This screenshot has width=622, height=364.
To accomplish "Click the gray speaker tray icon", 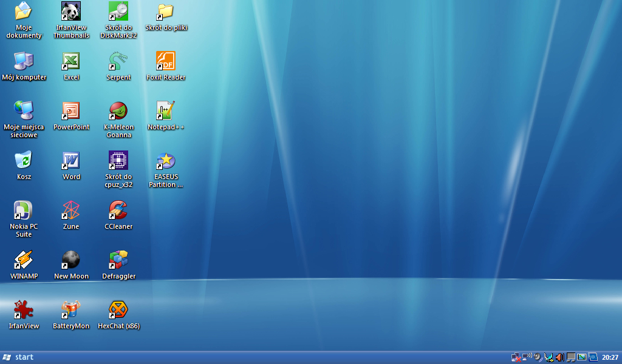I will tap(538, 357).
